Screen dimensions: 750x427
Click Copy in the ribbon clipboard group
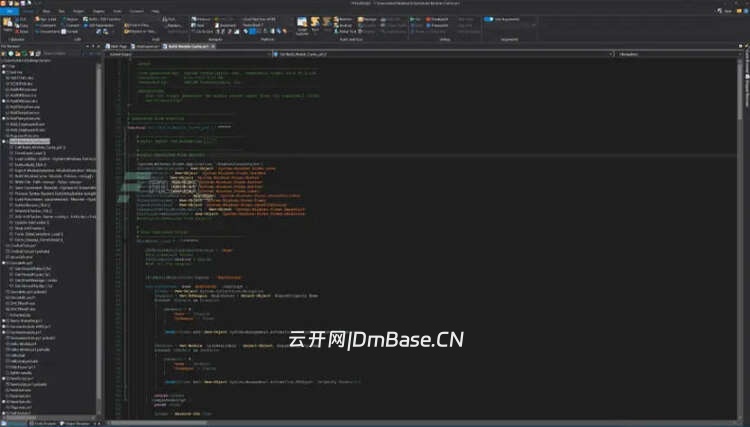(22, 25)
